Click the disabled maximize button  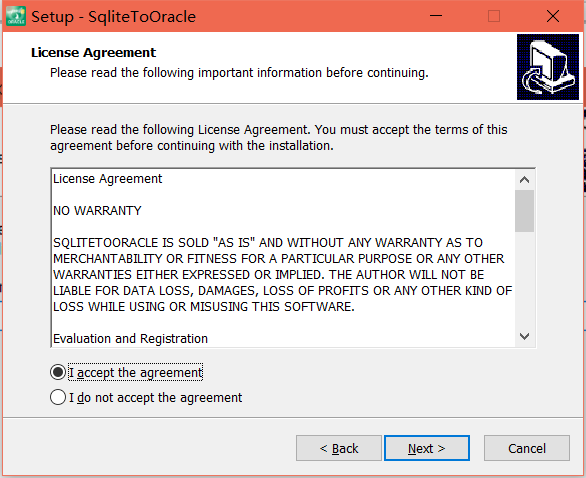coord(494,16)
